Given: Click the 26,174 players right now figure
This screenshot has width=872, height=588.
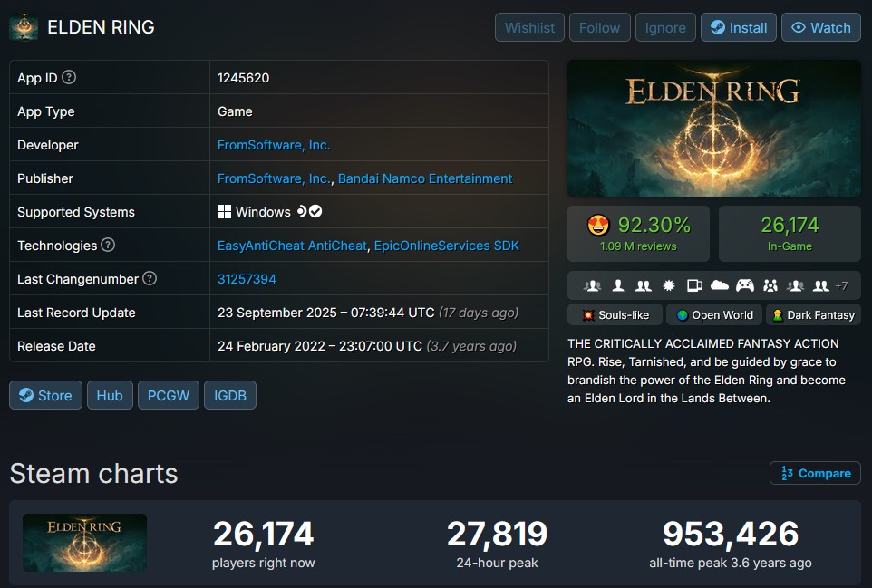Looking at the screenshot, I should tap(263, 534).
